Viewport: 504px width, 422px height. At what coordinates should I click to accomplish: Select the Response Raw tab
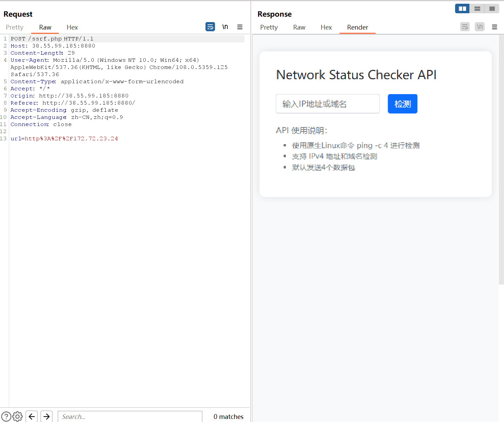299,27
